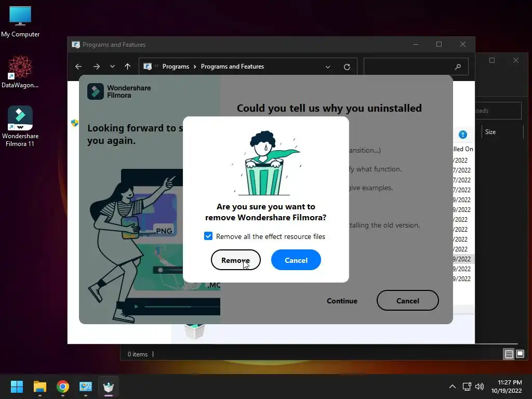Open File Explorer from taskbar
This screenshot has height=399, width=532.
pyautogui.click(x=39, y=387)
